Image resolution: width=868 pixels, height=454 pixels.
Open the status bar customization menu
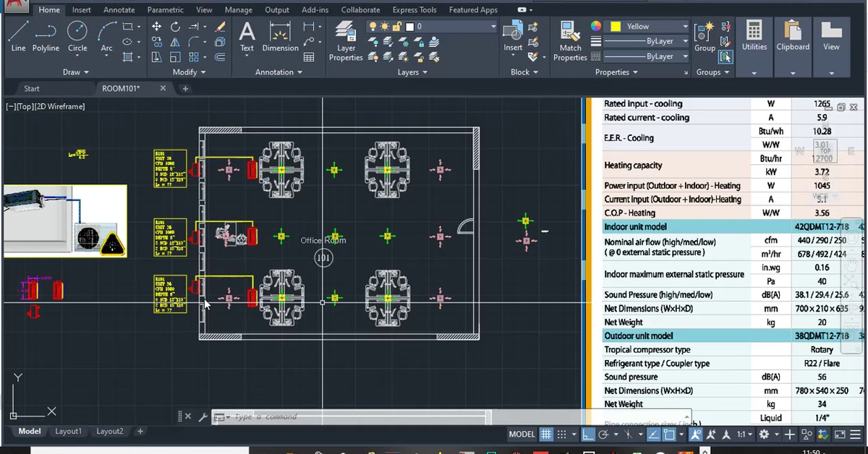pos(857,434)
